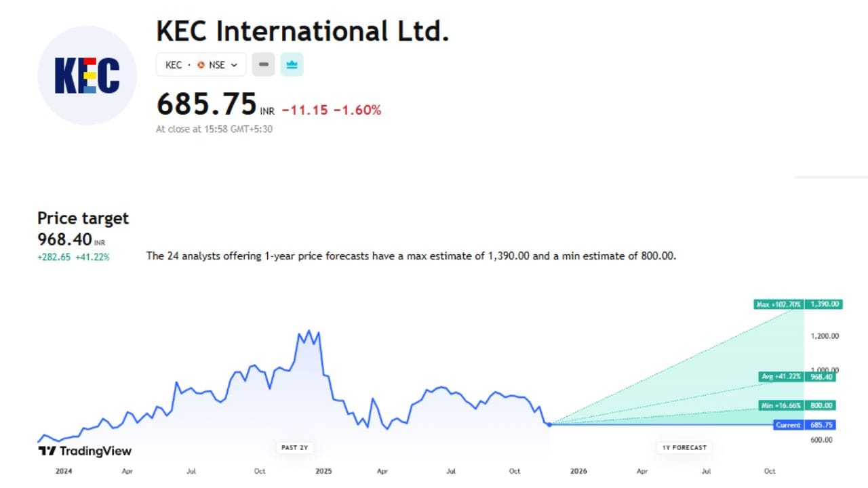
Task: Click the 2026 label on the time axis
Action: click(x=578, y=470)
